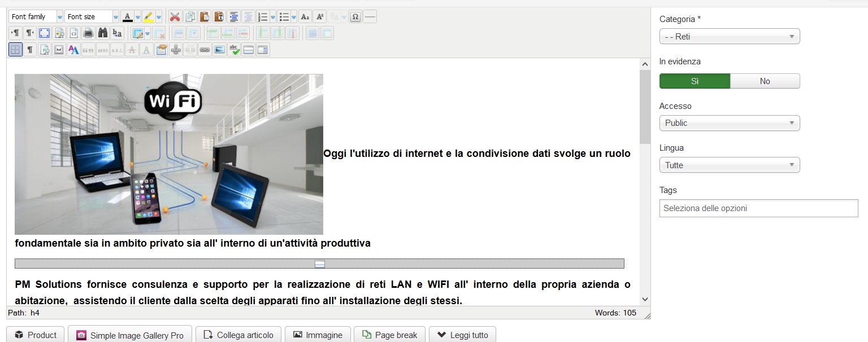
Task: Open the Accesso Public dropdown
Action: click(730, 123)
